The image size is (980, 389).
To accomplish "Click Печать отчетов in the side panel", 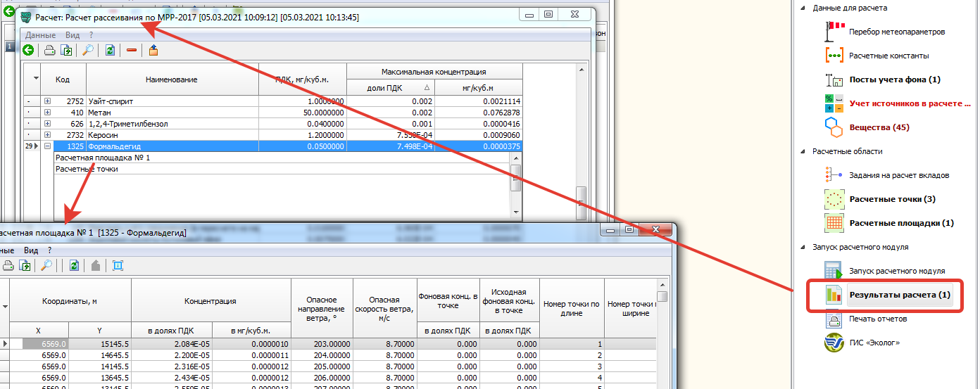I will point(877,319).
